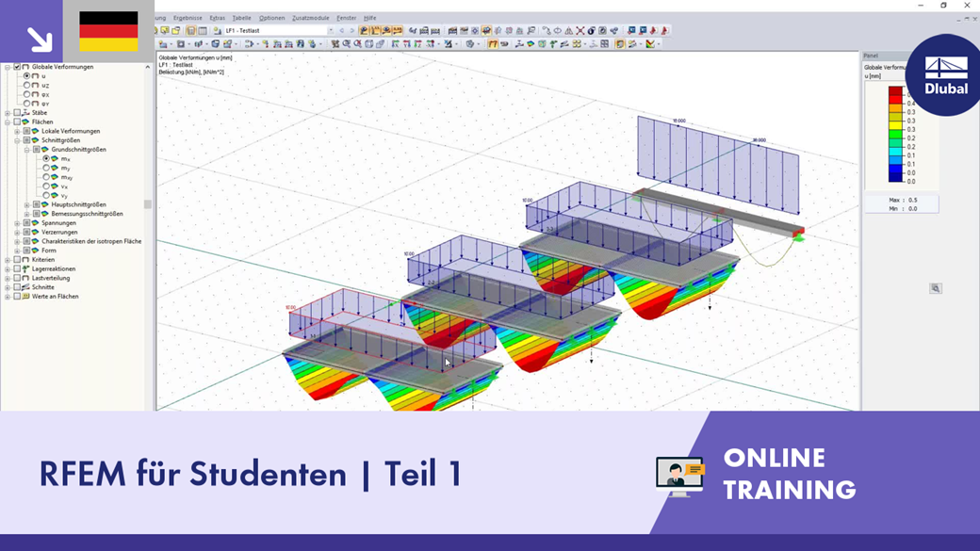The height and width of the screenshot is (551, 980).
Task: Click the yellow swatch in color legend
Action: pos(895,125)
